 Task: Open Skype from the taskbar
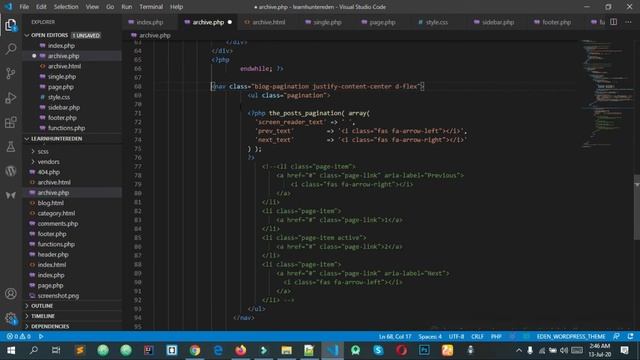(378, 350)
